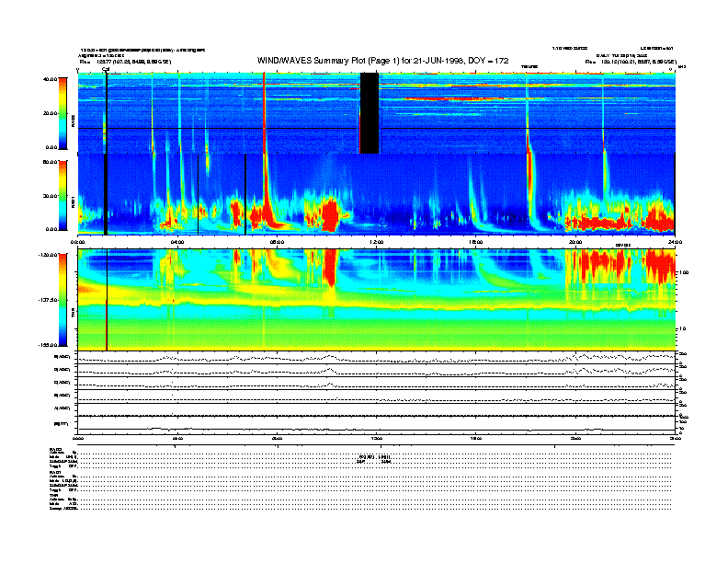Click the 30.00 label on RAD1 scale
This screenshot has width=728, height=563.
coord(50,196)
